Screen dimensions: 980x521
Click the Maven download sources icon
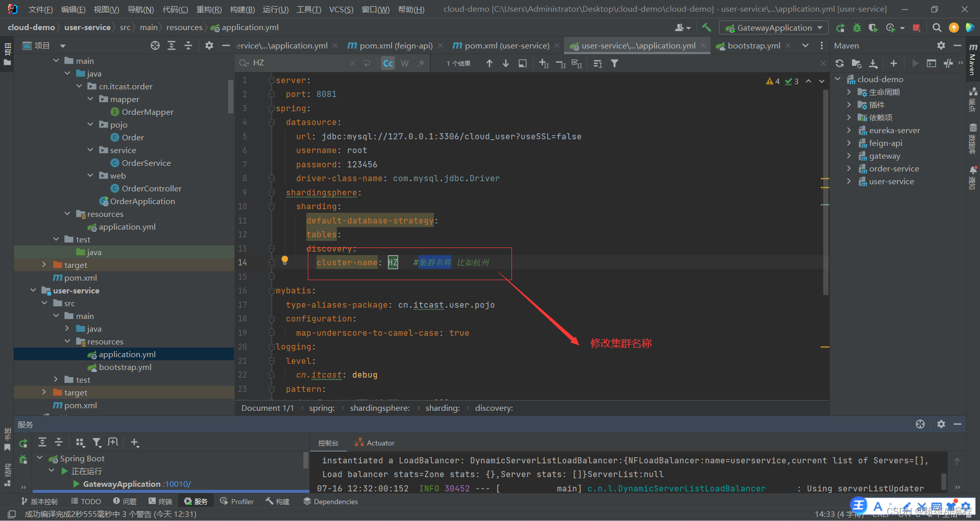pyautogui.click(x=873, y=63)
